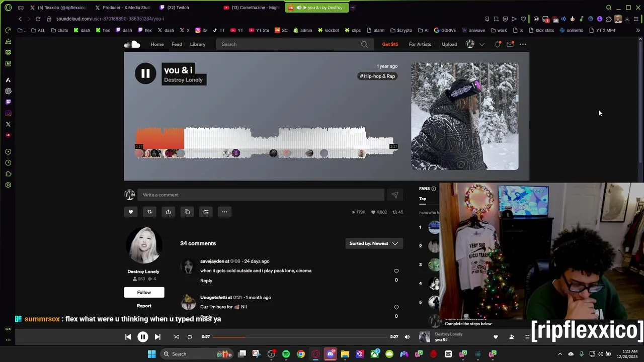644x362 pixels.
Task: Open a new browser tab with plus
Action: pos(353,8)
